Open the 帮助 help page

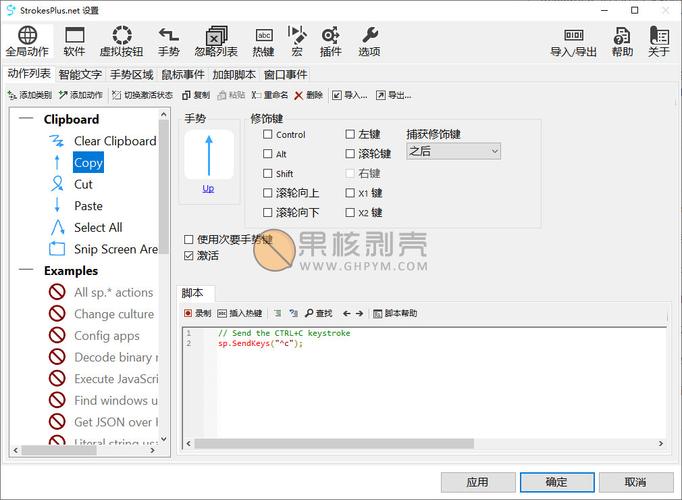coord(622,42)
